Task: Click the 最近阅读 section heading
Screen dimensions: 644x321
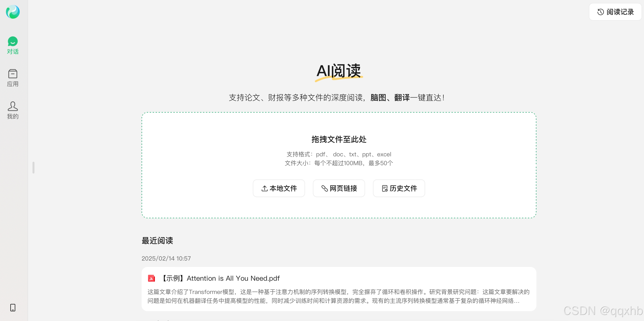Action: coord(157,240)
